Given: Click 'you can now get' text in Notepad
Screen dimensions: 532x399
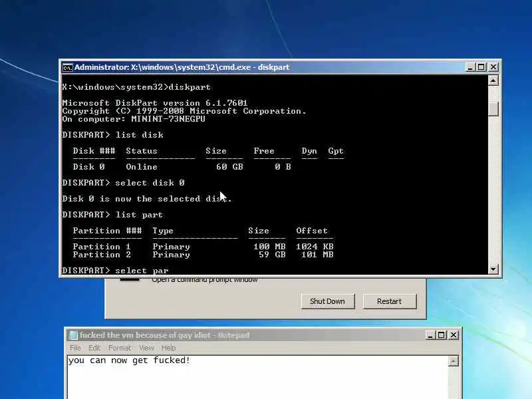Looking at the screenshot, I should pos(108,360).
